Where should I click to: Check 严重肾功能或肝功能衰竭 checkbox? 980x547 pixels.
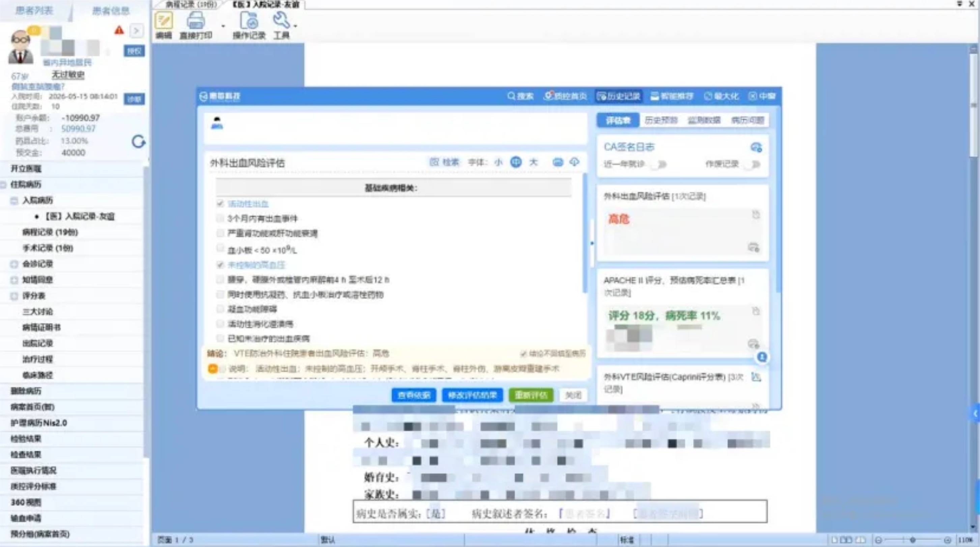click(220, 233)
